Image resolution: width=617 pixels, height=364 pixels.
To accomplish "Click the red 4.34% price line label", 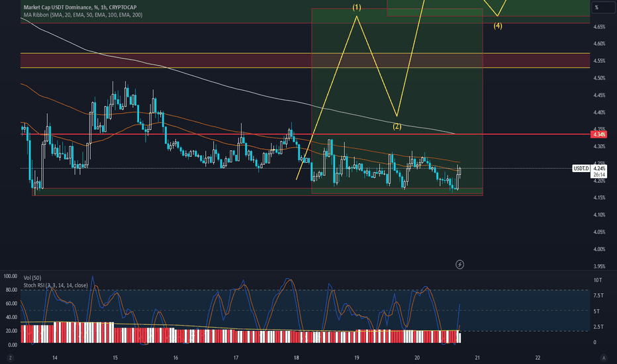I will pyautogui.click(x=599, y=134).
